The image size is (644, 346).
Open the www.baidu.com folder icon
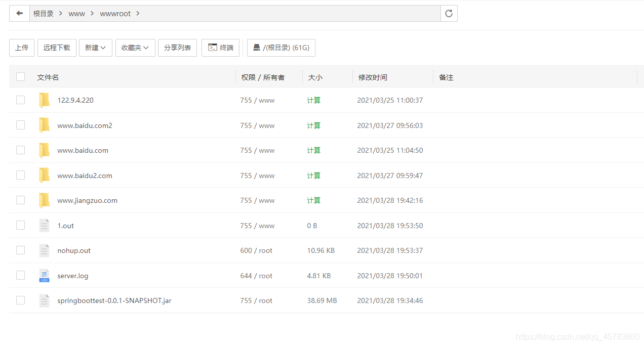[44, 150]
